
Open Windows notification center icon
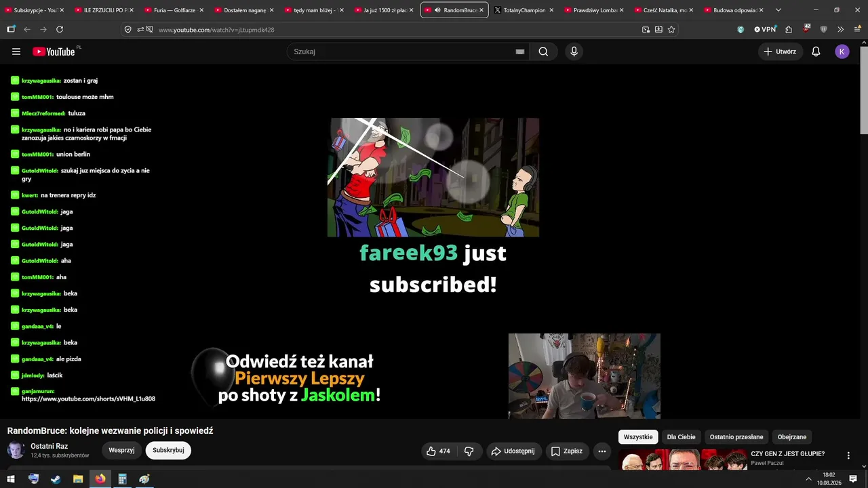tap(853, 479)
